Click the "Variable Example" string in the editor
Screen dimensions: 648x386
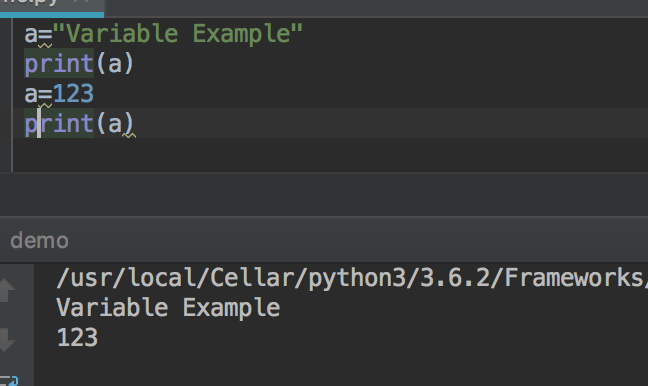tap(178, 33)
